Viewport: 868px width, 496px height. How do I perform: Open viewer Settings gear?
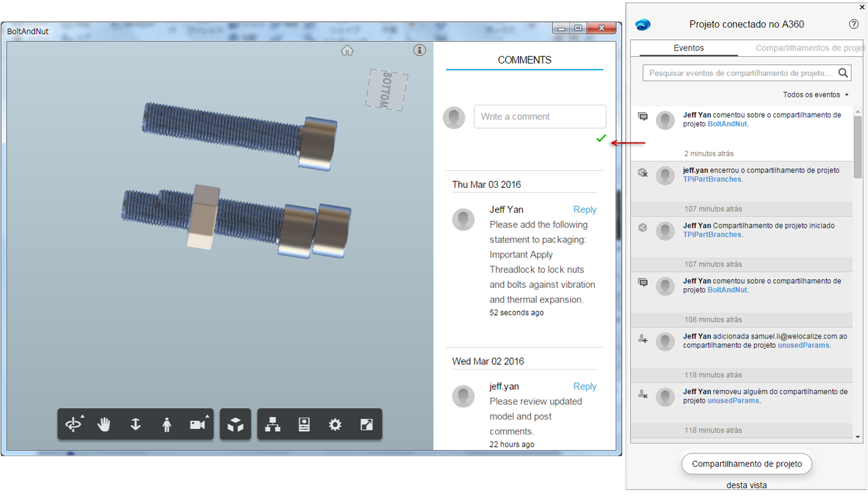[335, 424]
